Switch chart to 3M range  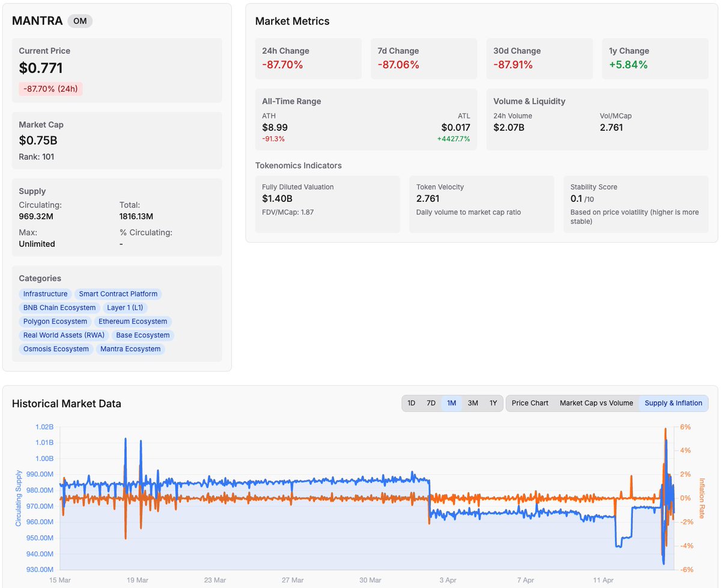pos(473,403)
